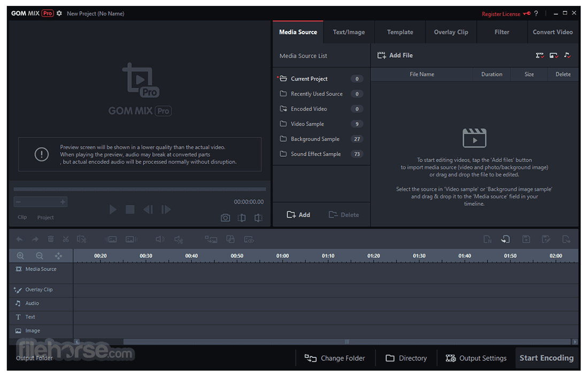Zoom out on the timeline
588x377 pixels.
(40, 256)
